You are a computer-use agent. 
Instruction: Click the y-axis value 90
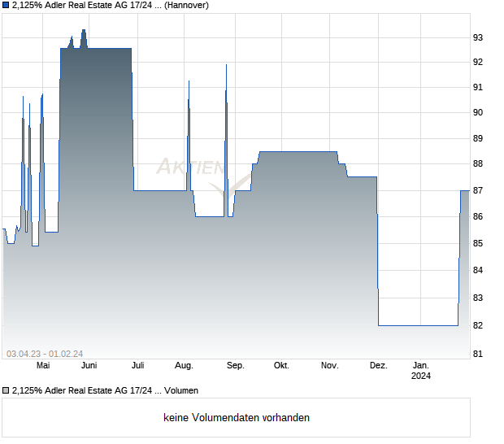(478, 112)
